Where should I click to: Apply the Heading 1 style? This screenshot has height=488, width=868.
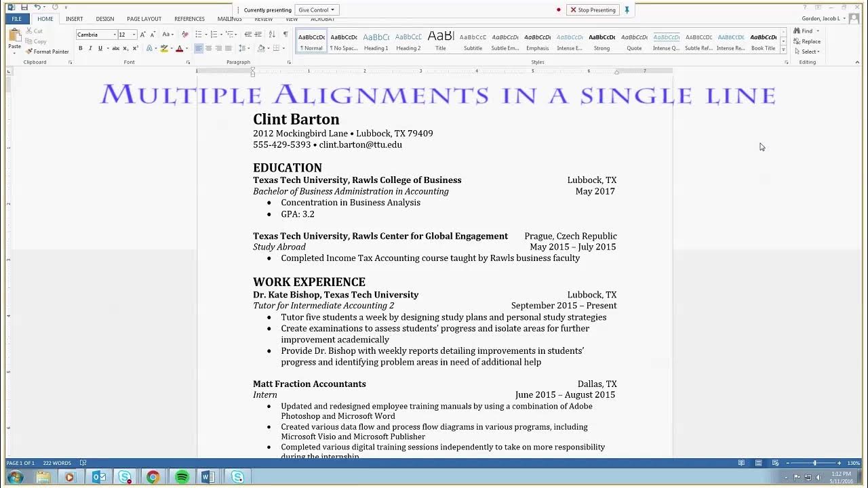[376, 41]
